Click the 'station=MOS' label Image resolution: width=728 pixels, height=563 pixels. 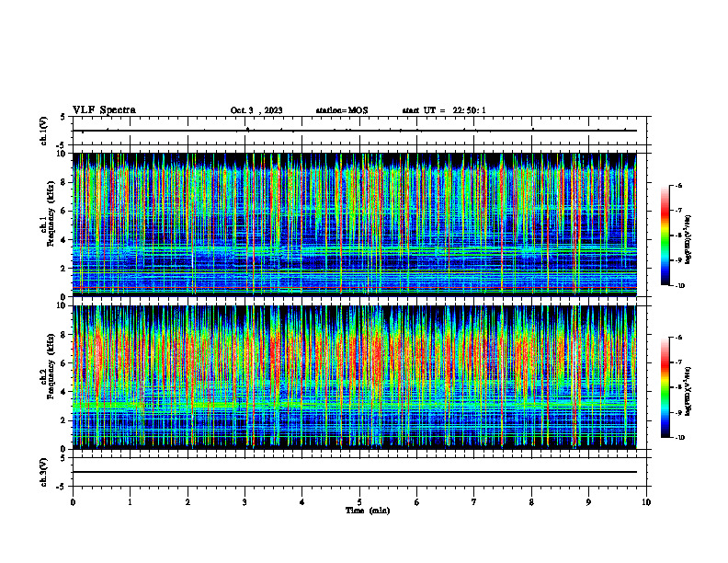click(x=342, y=110)
